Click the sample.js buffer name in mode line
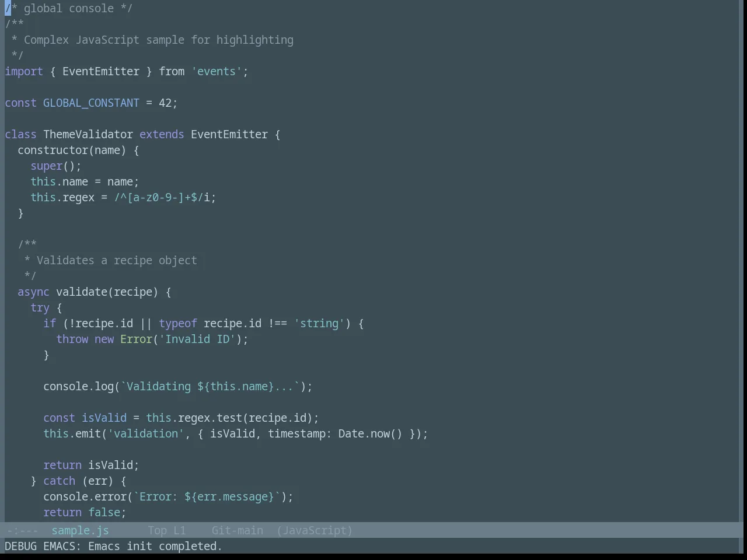This screenshot has width=747, height=560. pyautogui.click(x=80, y=530)
